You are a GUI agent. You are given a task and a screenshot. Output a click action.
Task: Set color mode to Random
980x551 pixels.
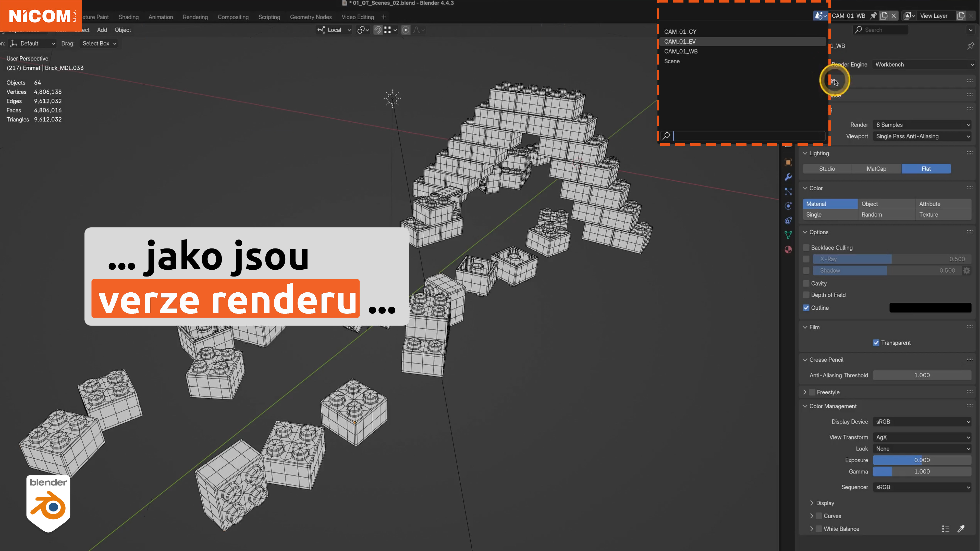(x=886, y=215)
